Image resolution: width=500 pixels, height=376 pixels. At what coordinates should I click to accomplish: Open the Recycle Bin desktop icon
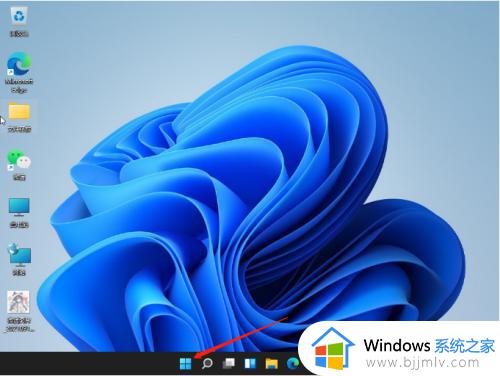[x=19, y=17]
